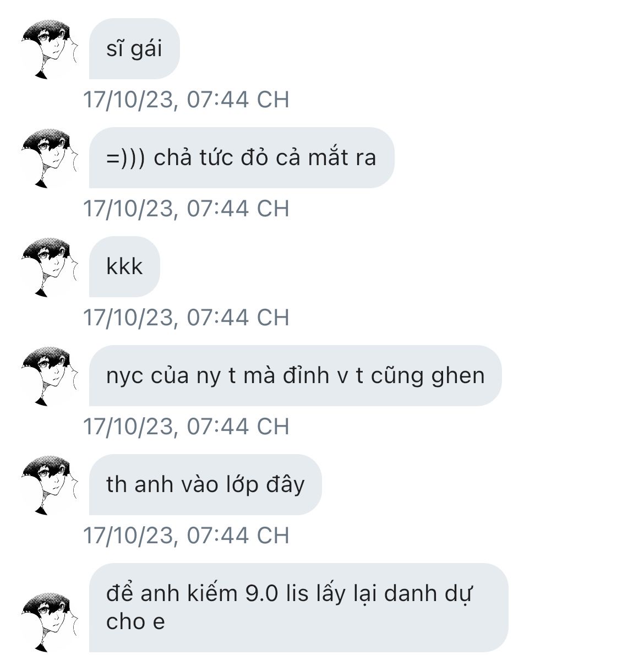Select the 'sĩ gái' message bubble
The width and height of the screenshot is (644, 655).
[x=134, y=49]
